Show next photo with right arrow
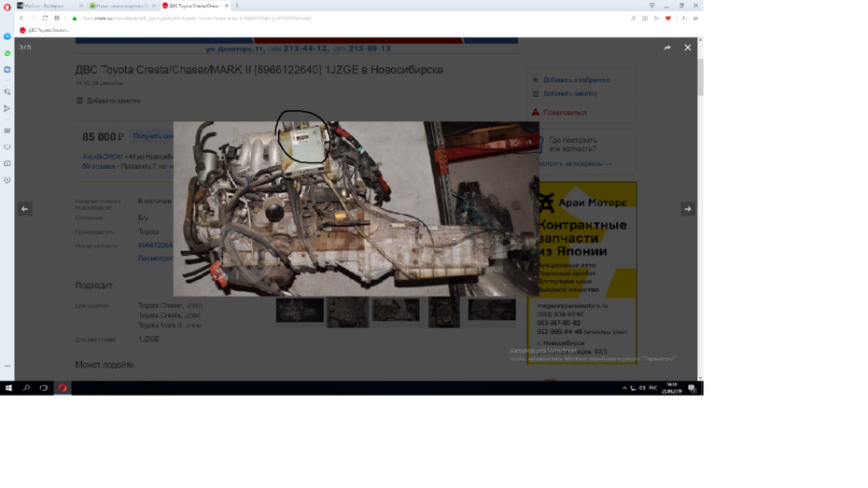This screenshot has height=488, width=868. pos(688,209)
